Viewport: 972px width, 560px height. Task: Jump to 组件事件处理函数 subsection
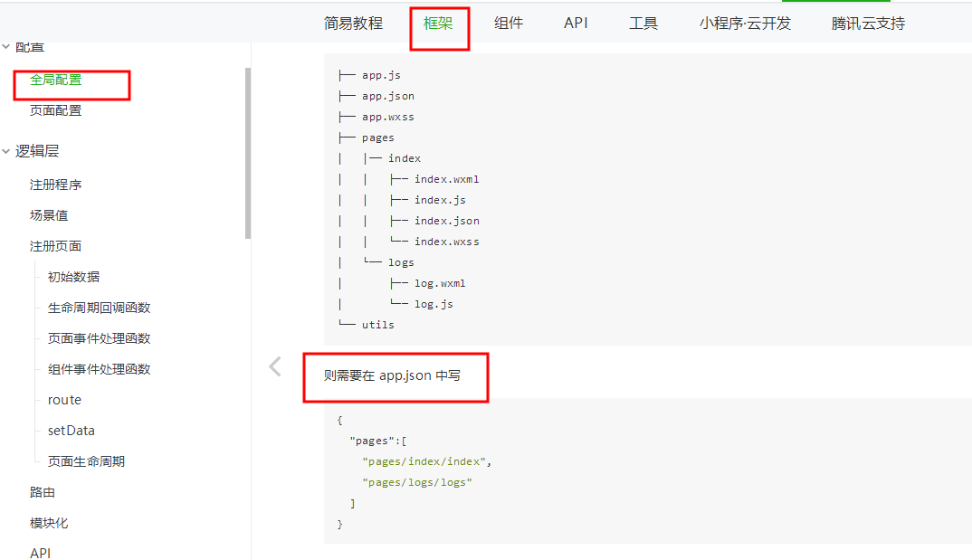tap(100, 369)
